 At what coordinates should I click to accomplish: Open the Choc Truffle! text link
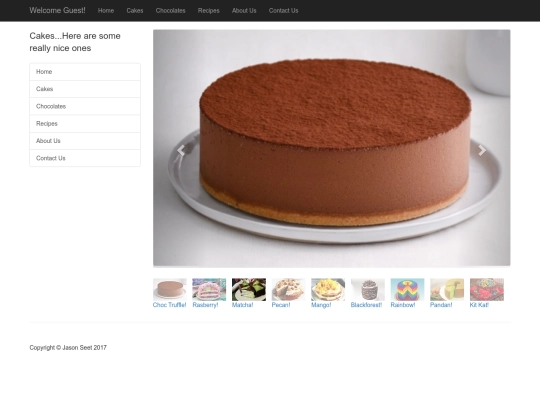click(x=169, y=305)
